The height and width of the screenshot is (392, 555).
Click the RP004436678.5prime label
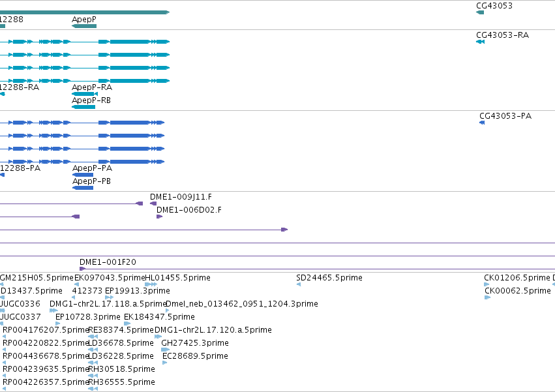(x=46, y=356)
